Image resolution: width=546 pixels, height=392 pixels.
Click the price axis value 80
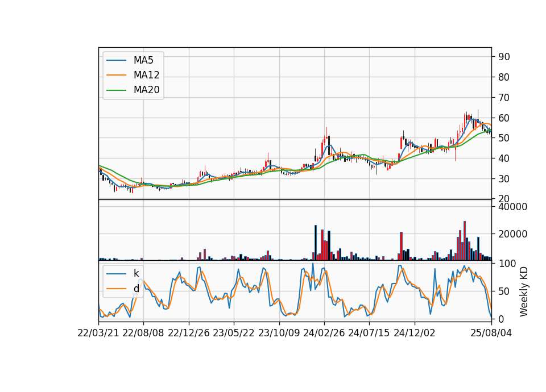point(504,77)
